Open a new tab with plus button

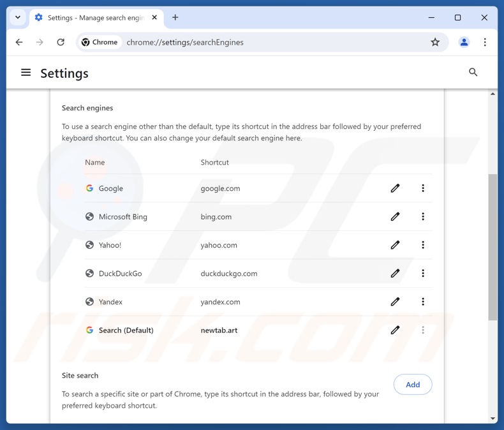(x=175, y=18)
